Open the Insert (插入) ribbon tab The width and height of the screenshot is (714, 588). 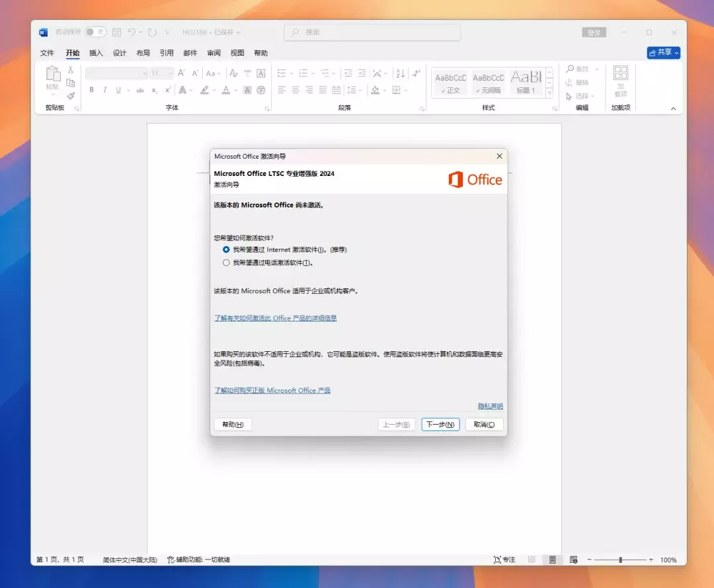(x=96, y=53)
